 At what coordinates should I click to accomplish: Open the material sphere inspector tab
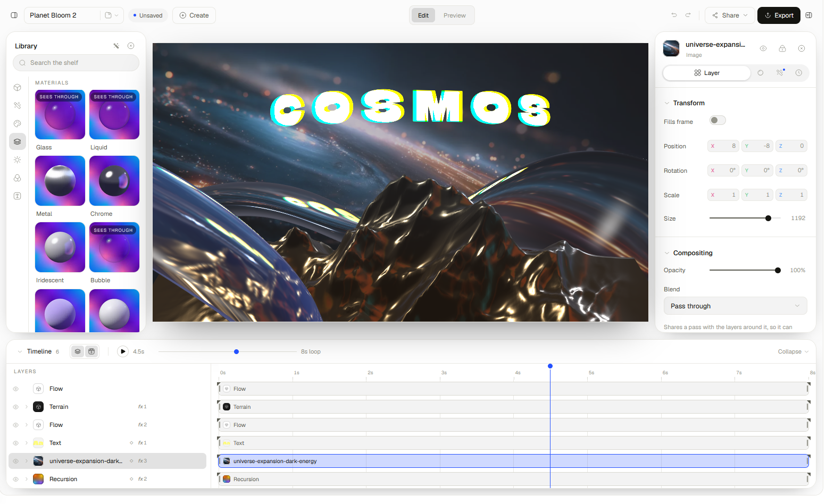click(760, 73)
